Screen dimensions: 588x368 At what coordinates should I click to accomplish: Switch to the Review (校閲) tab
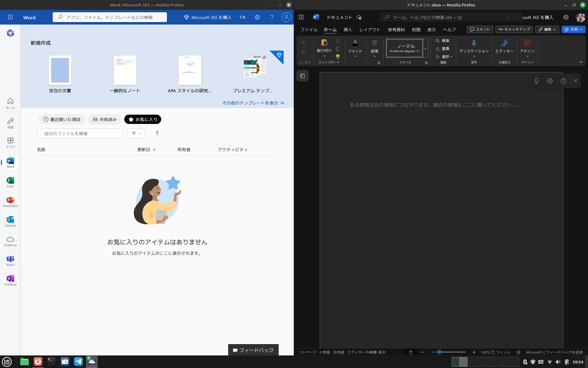point(416,30)
